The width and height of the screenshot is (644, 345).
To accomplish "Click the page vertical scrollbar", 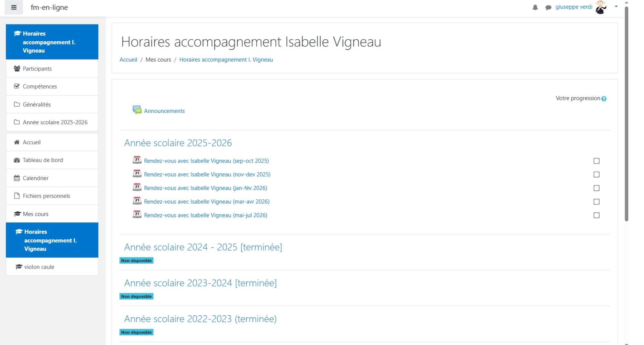I will [626, 113].
